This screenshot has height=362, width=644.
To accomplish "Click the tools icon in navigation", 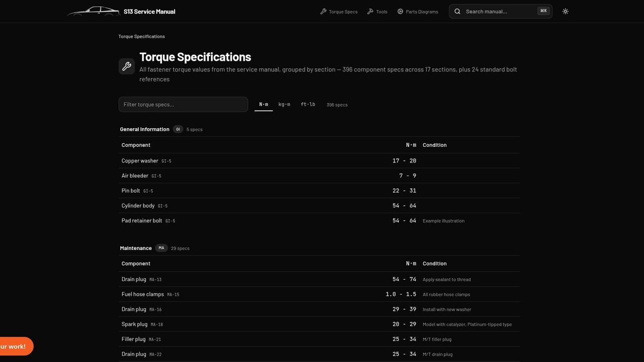I will click(370, 11).
